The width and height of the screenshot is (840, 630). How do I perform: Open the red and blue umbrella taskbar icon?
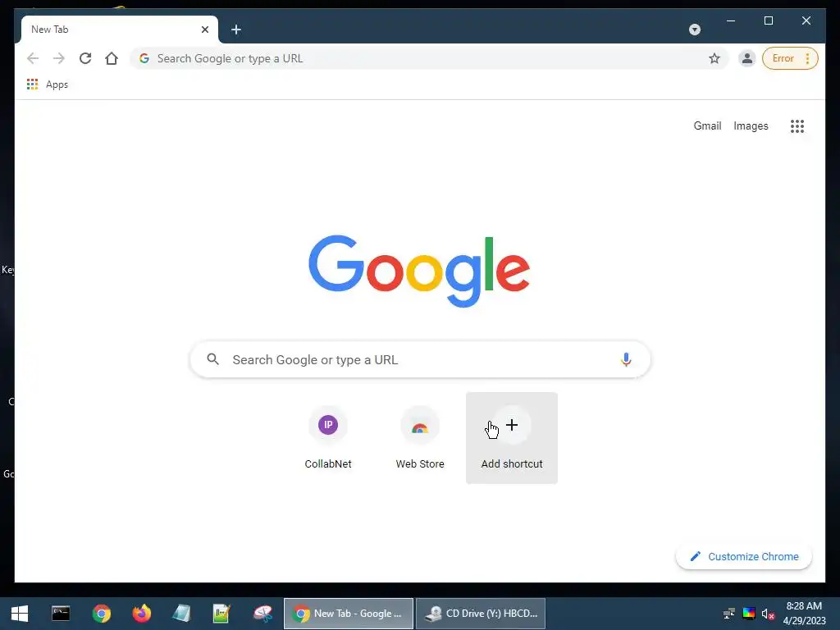[x=262, y=614]
